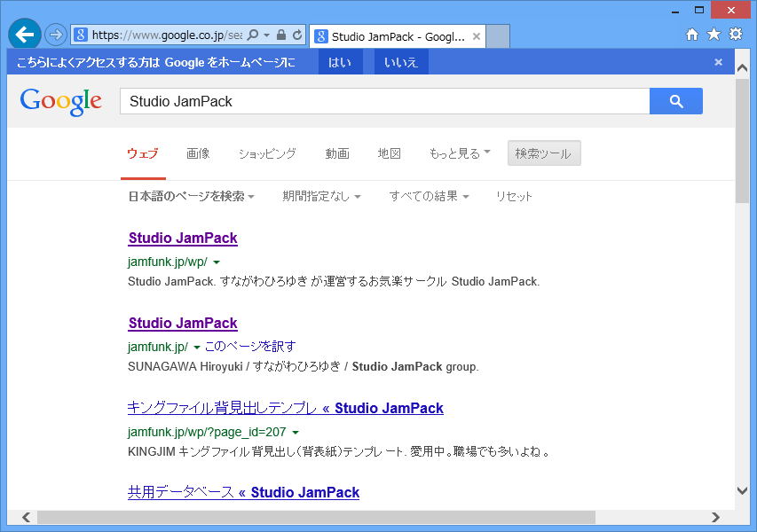The width and height of the screenshot is (757, 532).
Task: Open 共用データベース « Studio JamPack link
Action: (243, 492)
